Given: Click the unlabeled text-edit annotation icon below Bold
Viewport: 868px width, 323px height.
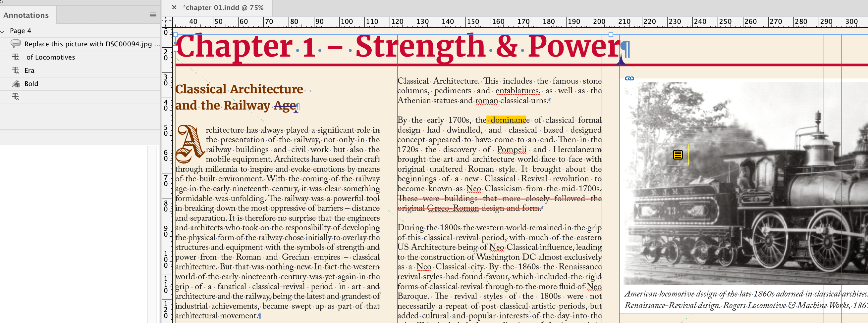Looking at the screenshot, I should click(16, 97).
